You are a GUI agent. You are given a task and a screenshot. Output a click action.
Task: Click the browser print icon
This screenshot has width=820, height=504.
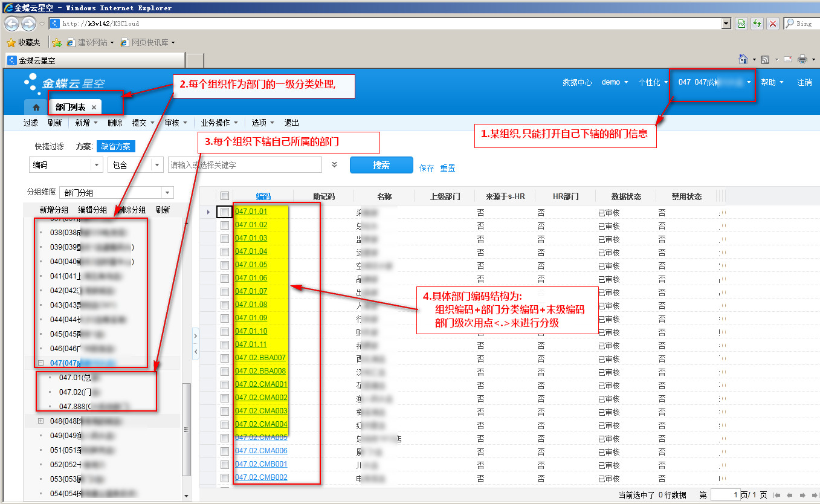coord(802,59)
